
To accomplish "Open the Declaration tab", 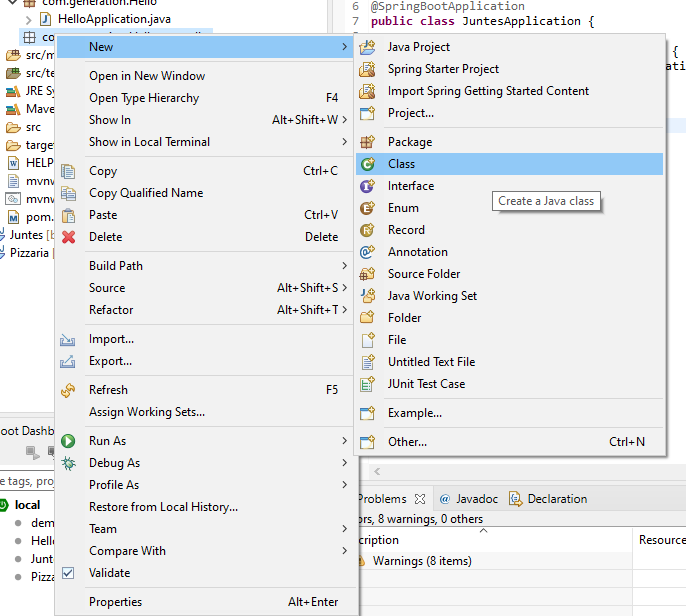I will (548, 499).
